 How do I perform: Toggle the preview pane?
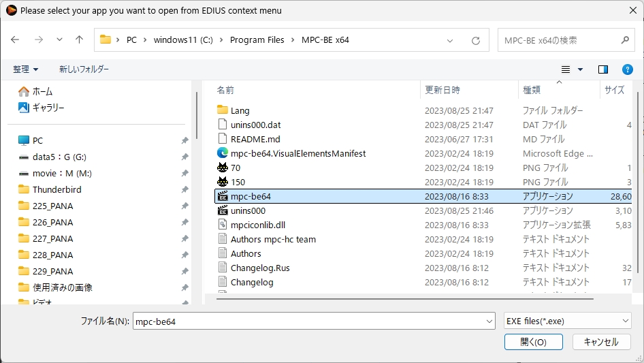[603, 69]
